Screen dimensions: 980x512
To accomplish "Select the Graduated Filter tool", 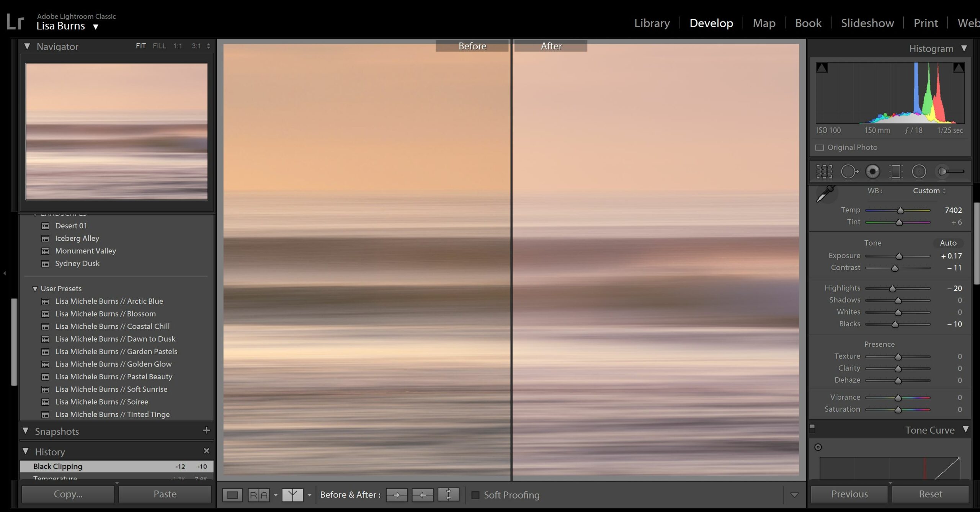I will pyautogui.click(x=896, y=172).
